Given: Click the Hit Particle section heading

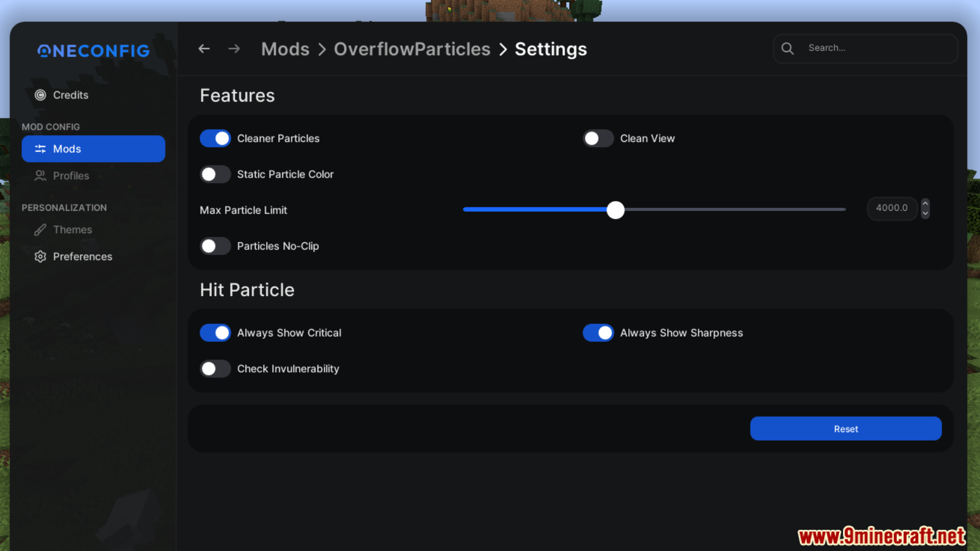Looking at the screenshot, I should (x=247, y=290).
